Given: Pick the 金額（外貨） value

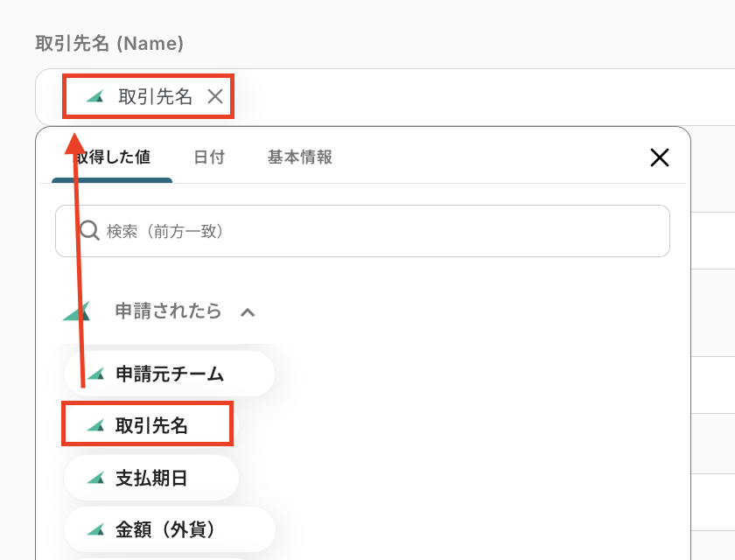Looking at the screenshot, I should pos(165,529).
